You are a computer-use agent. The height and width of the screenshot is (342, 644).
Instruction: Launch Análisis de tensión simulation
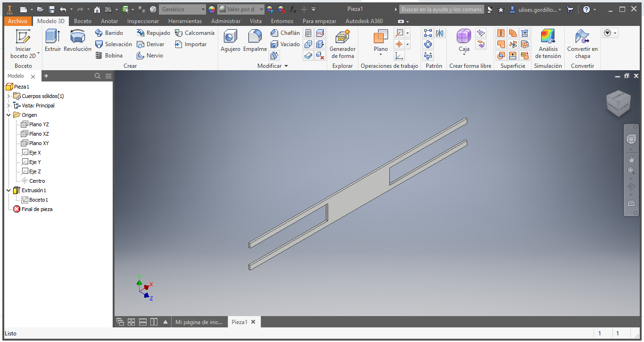[x=548, y=44]
